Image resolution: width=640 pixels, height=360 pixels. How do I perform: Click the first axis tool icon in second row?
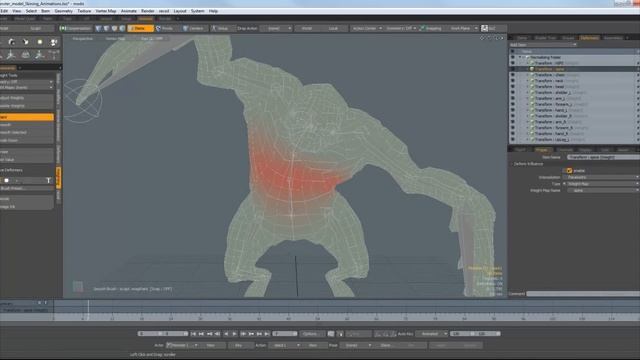click(11, 55)
